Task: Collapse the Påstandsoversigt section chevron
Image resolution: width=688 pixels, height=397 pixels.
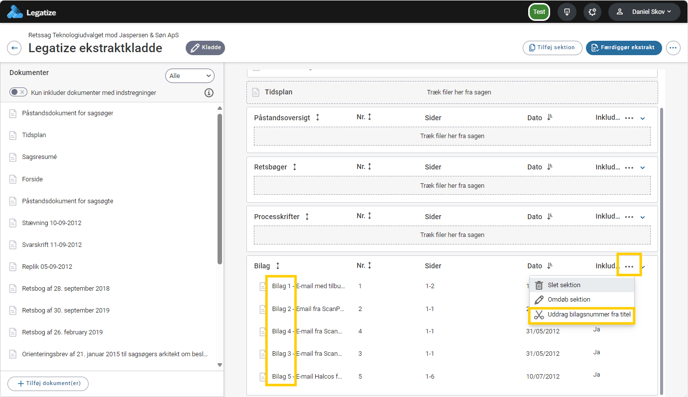Action: (x=643, y=118)
